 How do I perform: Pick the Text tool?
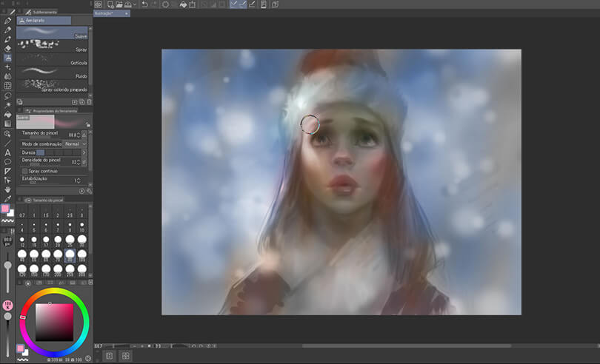pos(7,152)
